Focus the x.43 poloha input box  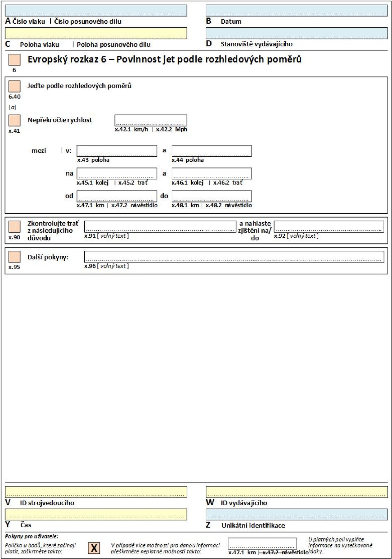(x=117, y=151)
